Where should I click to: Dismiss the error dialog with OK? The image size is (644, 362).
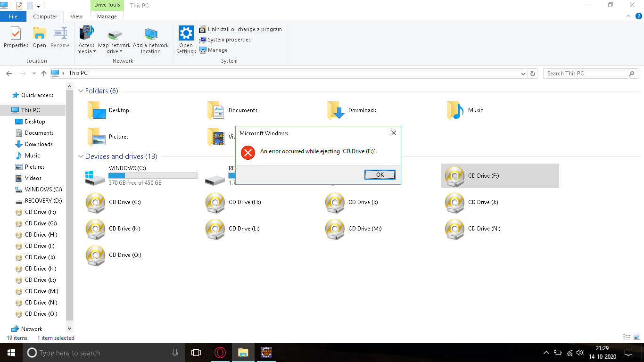[x=380, y=174]
